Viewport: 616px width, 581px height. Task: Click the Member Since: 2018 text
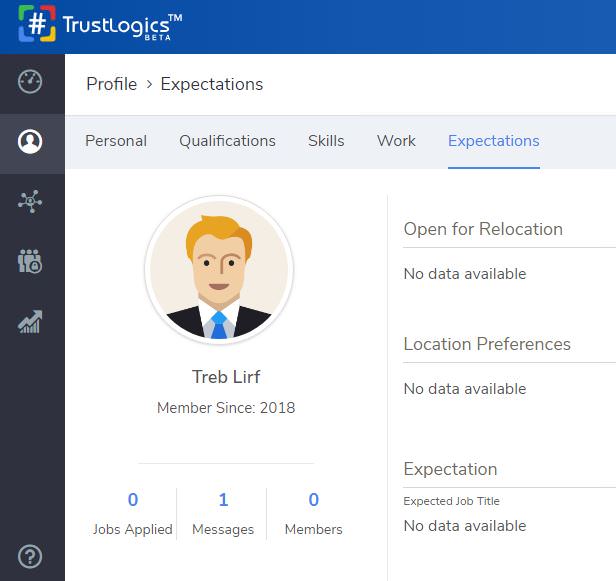click(226, 408)
